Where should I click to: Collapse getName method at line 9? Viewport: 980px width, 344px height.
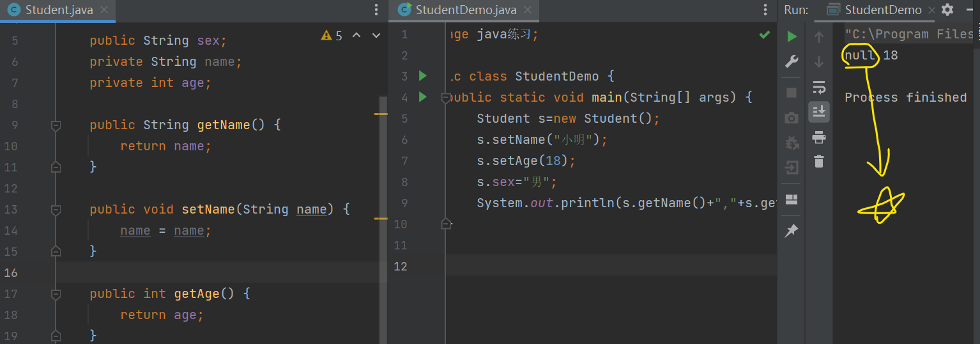pos(56,125)
